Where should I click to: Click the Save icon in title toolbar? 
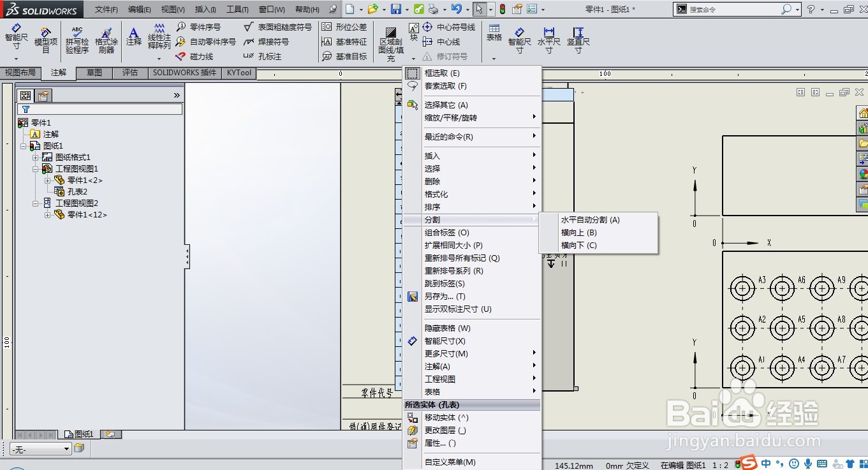396,9
